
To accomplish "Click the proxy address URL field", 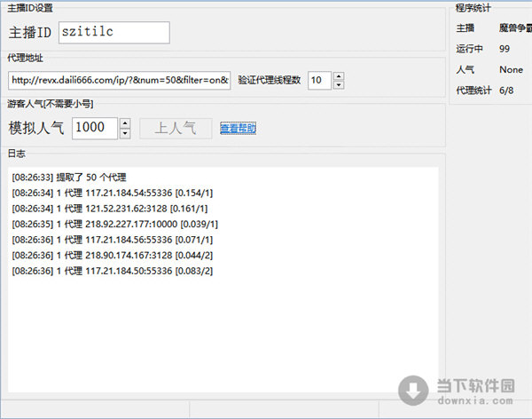I will [120, 81].
